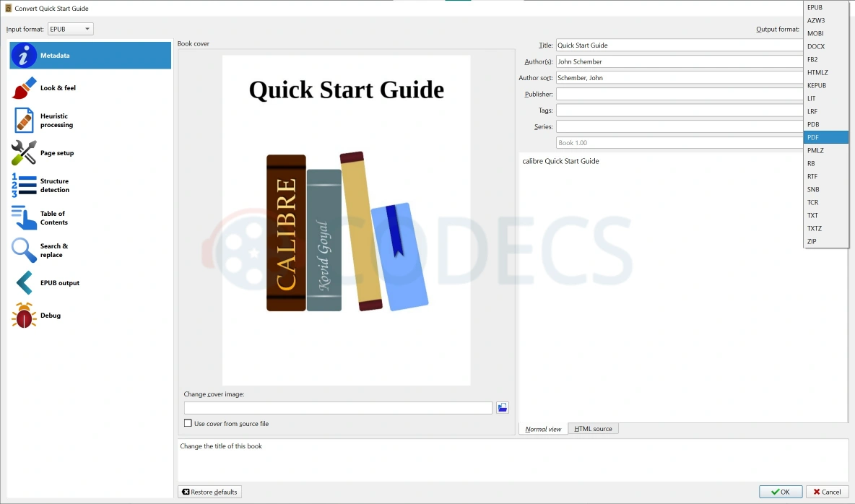
Task: Click into the Title field
Action: click(680, 45)
